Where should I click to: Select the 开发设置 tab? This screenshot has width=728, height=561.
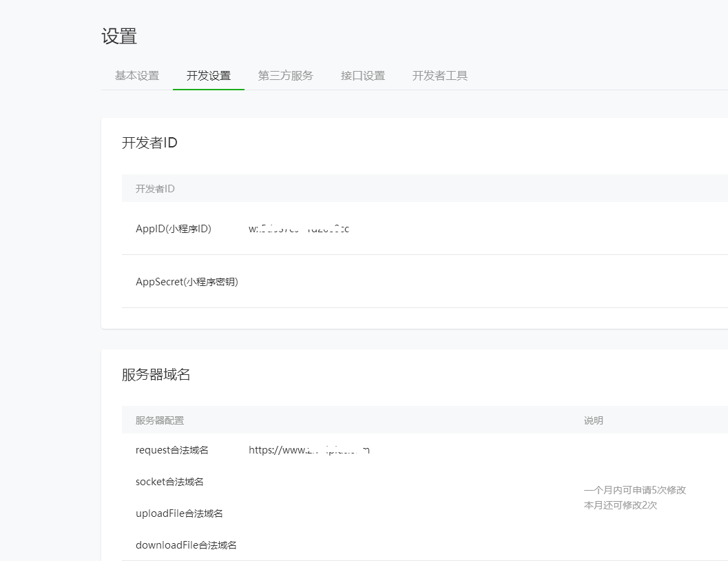[x=208, y=76]
